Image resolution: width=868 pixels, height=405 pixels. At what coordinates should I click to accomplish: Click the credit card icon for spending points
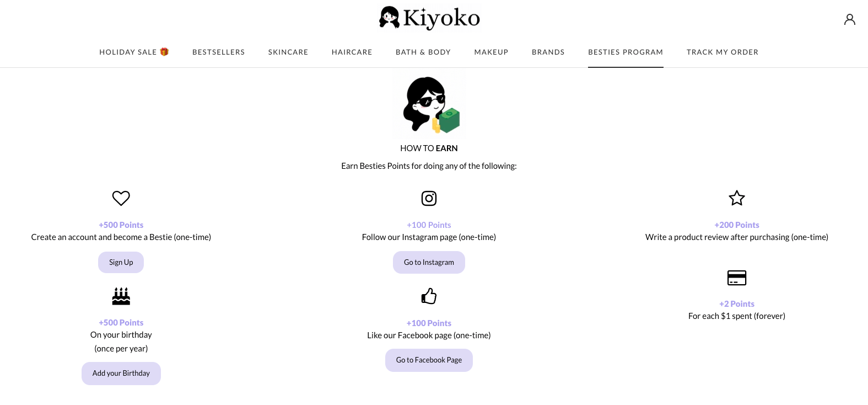click(x=737, y=278)
